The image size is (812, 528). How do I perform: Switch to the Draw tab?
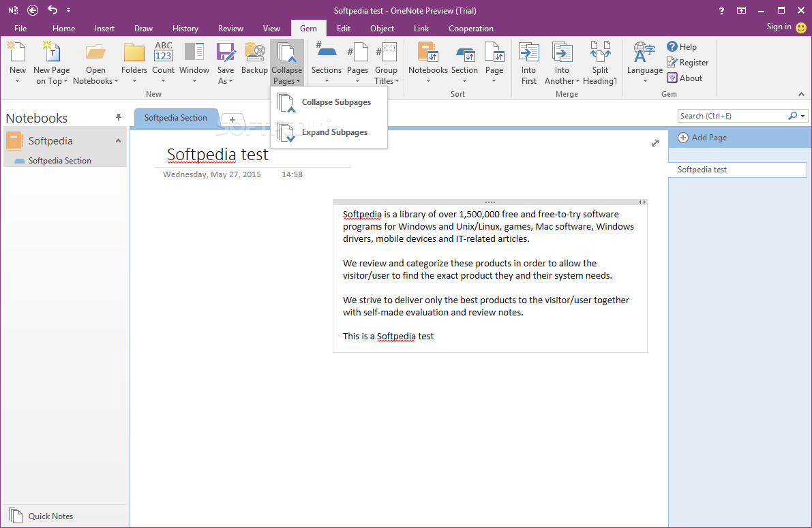pyautogui.click(x=143, y=29)
